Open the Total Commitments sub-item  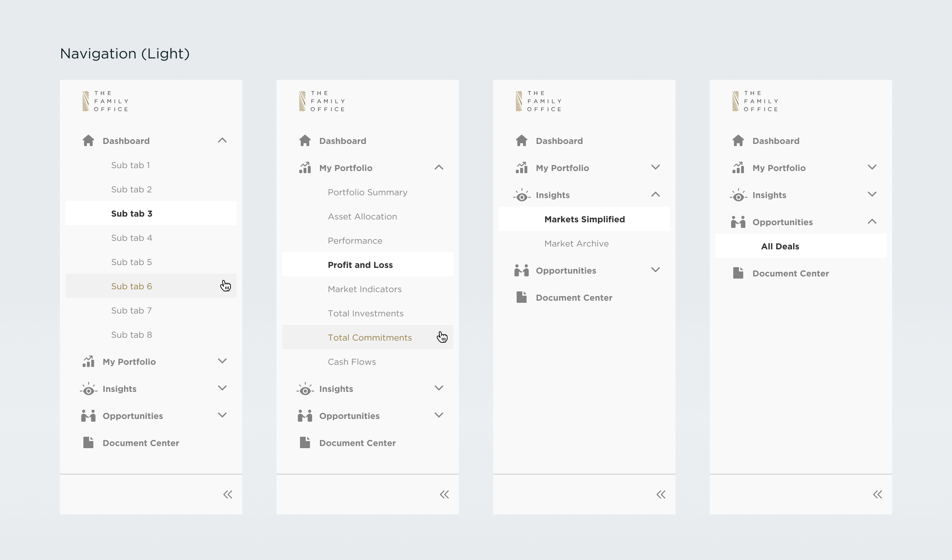[x=369, y=338]
